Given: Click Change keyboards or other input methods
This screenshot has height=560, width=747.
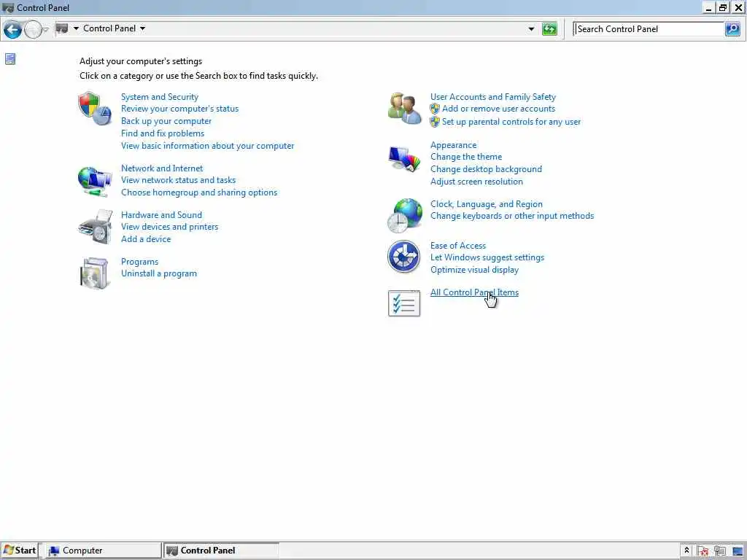Looking at the screenshot, I should [512, 216].
